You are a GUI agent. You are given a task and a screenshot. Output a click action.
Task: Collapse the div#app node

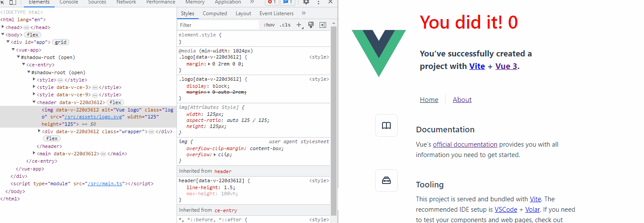pos(8,42)
